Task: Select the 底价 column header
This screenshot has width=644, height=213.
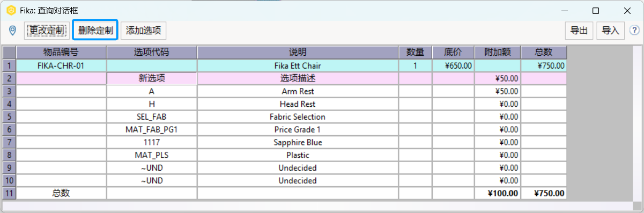Action: pos(453,53)
